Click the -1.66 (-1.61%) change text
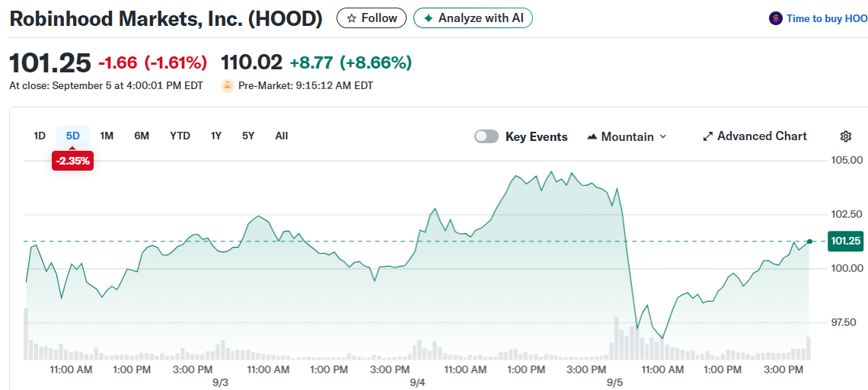This screenshot has height=390, width=868. click(153, 63)
